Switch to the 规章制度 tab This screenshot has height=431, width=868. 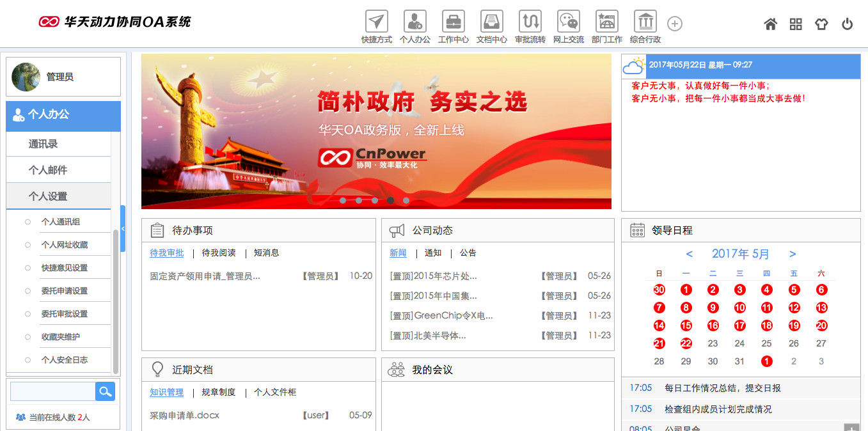[x=219, y=393]
